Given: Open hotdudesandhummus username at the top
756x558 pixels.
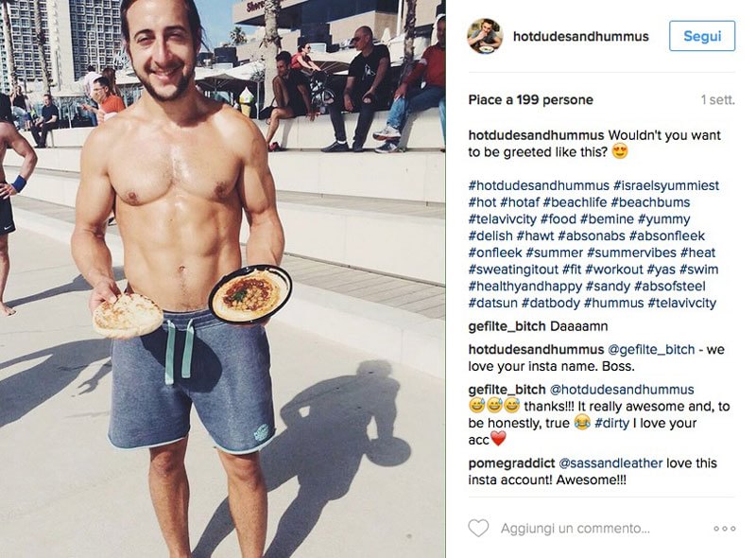Looking at the screenshot, I should pyautogui.click(x=581, y=36).
